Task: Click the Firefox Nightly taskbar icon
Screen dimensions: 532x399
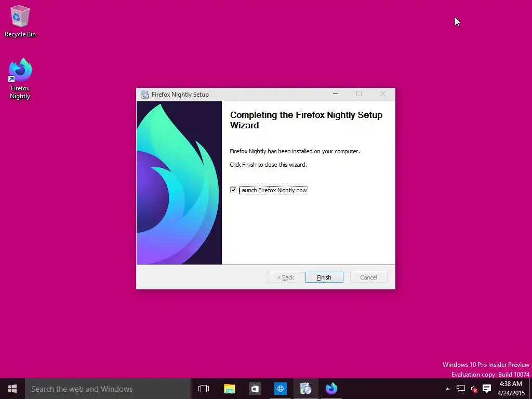Action: click(x=331, y=389)
